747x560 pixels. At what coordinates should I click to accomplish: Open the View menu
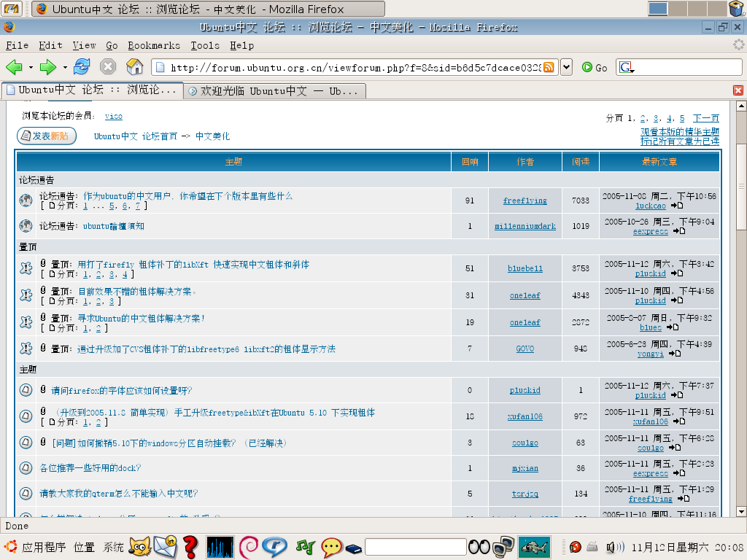85,45
